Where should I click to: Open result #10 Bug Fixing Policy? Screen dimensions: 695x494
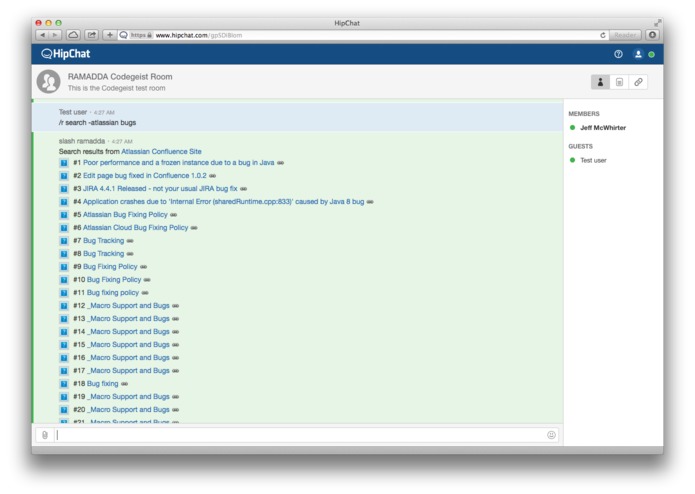[x=114, y=280]
